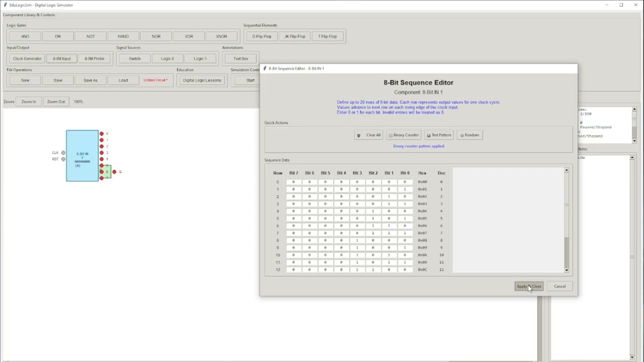Insert a JK Flip-Flop element

(294, 36)
